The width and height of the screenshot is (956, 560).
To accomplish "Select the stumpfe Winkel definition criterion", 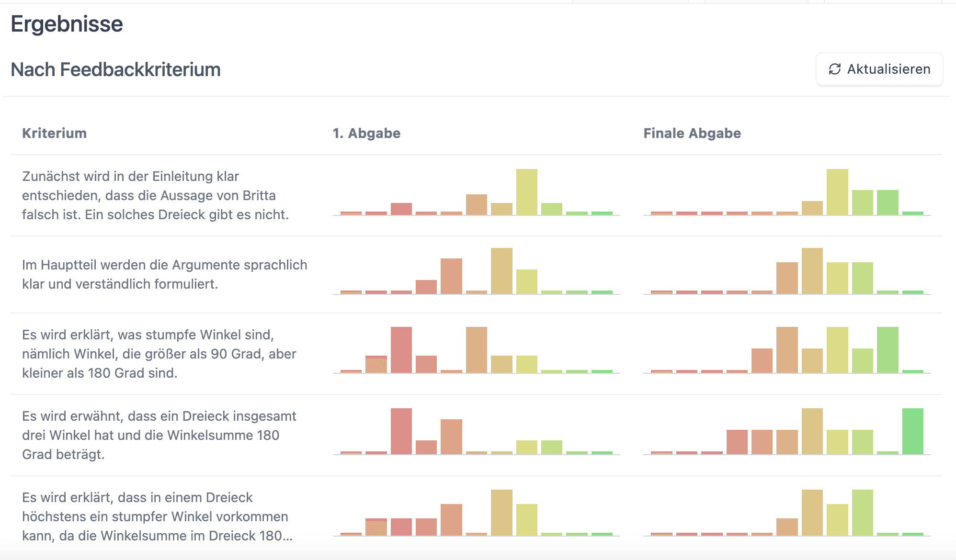I will click(159, 354).
